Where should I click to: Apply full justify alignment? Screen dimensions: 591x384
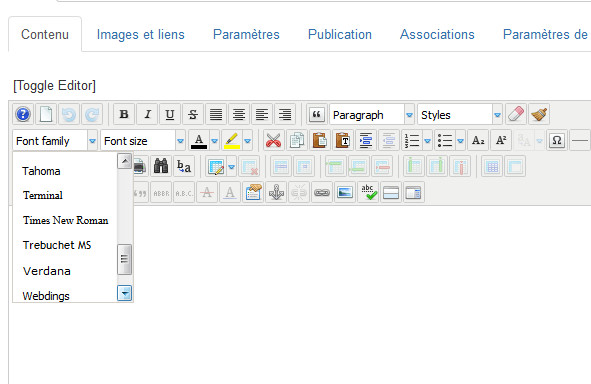[216, 114]
